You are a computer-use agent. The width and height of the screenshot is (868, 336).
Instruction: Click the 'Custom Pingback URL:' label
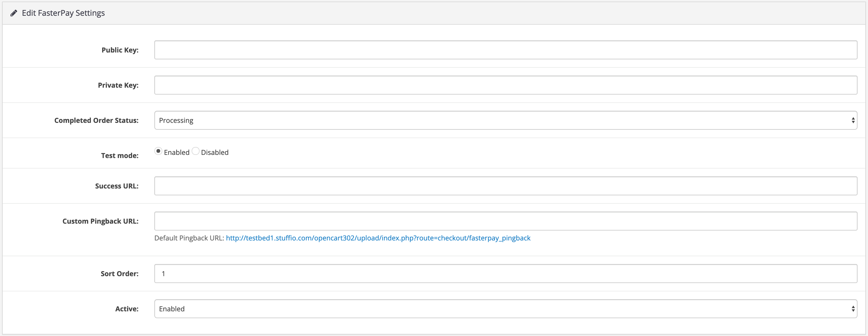pos(100,221)
